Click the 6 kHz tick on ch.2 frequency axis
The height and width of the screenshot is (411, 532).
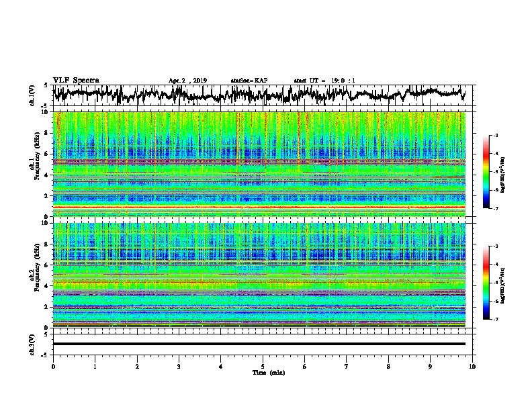pos(47,265)
